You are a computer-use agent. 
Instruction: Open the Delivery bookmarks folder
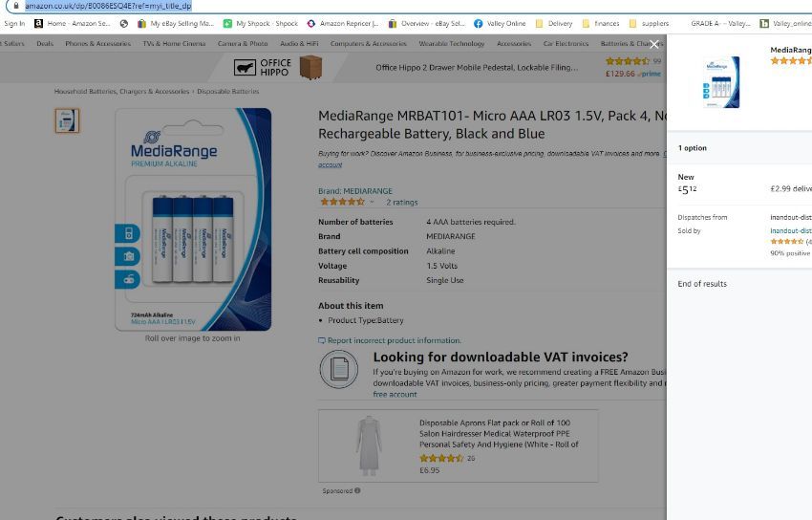[554, 23]
